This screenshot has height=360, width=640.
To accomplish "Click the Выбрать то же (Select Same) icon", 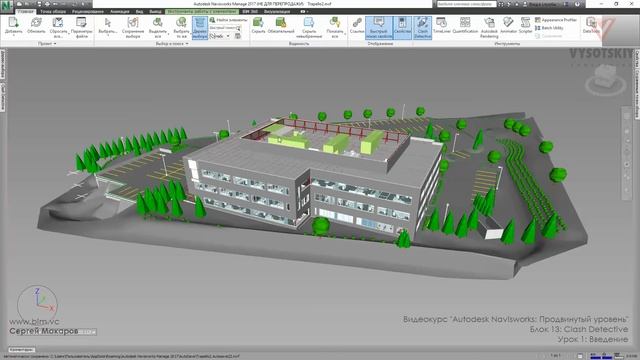I will pyautogui.click(x=181, y=22).
